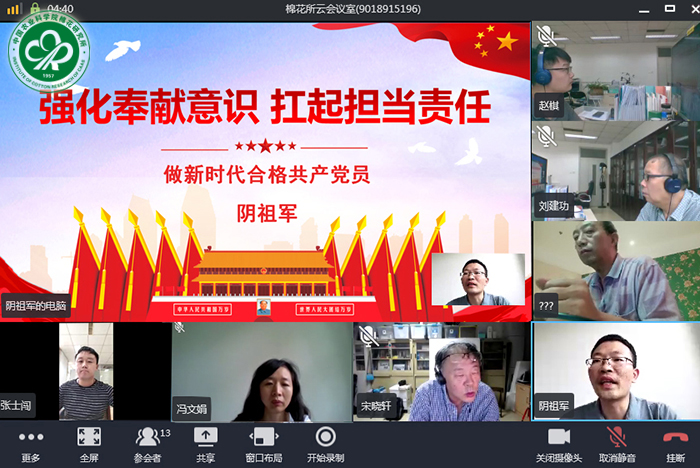Select the 张士闯 participant video tile

[85, 371]
